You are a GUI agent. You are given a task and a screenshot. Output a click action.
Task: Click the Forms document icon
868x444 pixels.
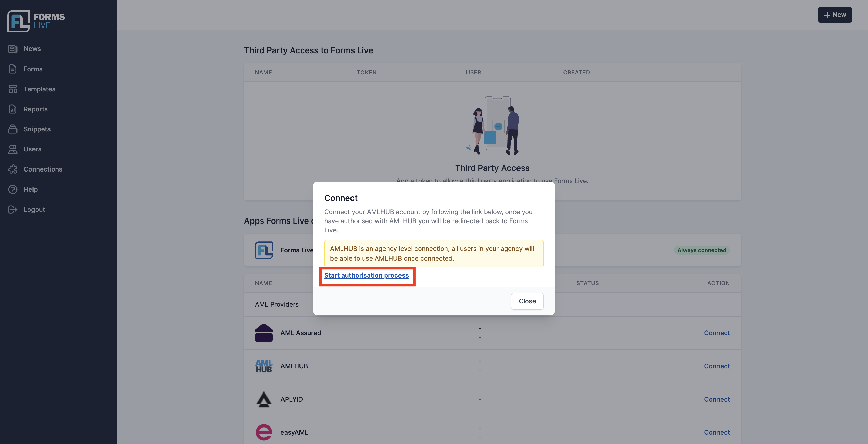click(13, 69)
